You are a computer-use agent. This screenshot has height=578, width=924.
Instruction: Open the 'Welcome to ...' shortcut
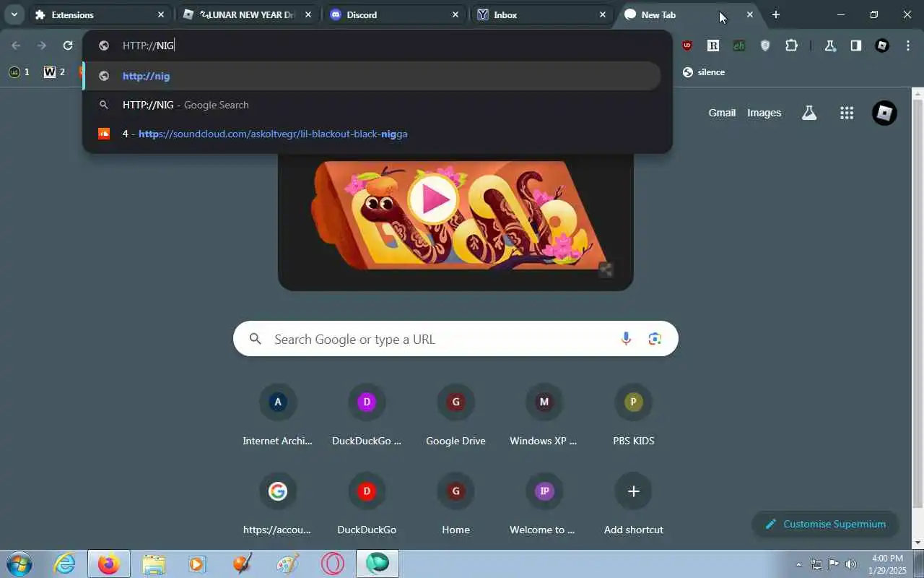coord(544,504)
